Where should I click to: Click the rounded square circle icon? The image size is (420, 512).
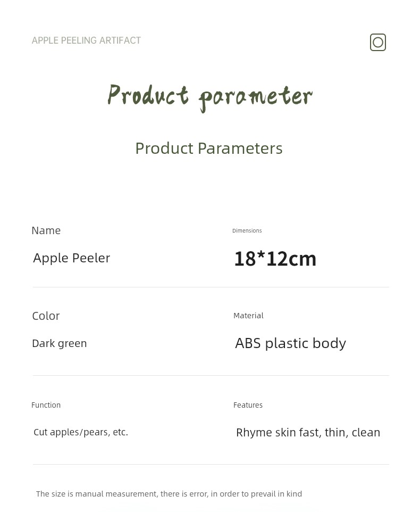point(378,43)
